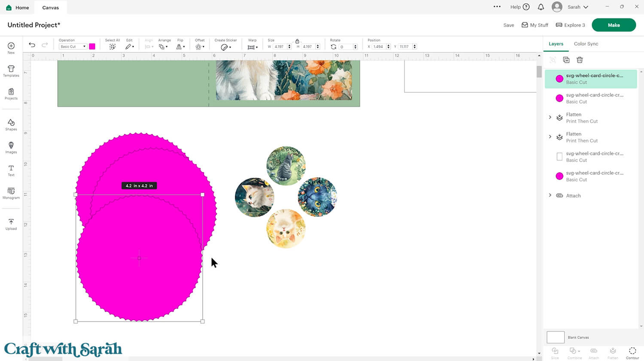Open the Edit dropdown
This screenshot has height=361, width=644.
[130, 47]
